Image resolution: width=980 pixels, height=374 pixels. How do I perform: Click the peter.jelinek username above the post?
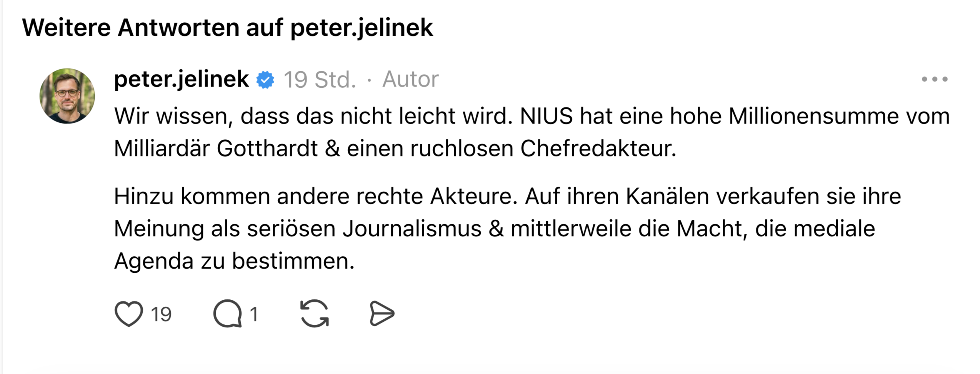181,79
